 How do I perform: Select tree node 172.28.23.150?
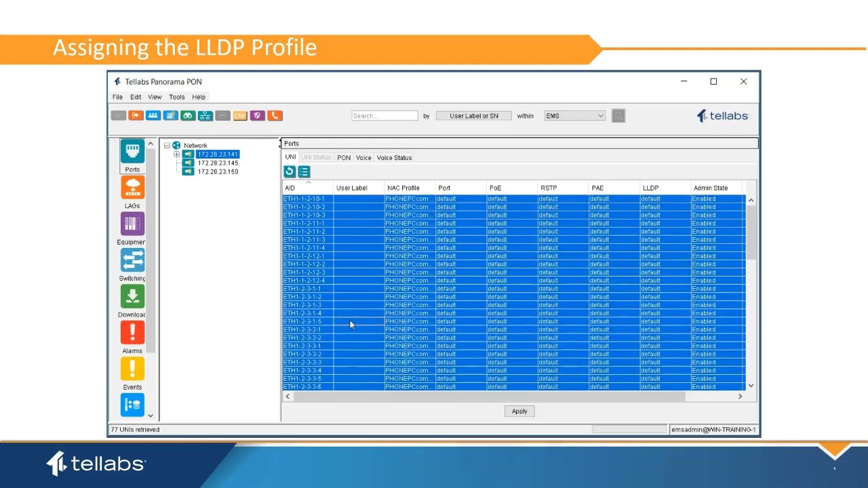point(218,171)
